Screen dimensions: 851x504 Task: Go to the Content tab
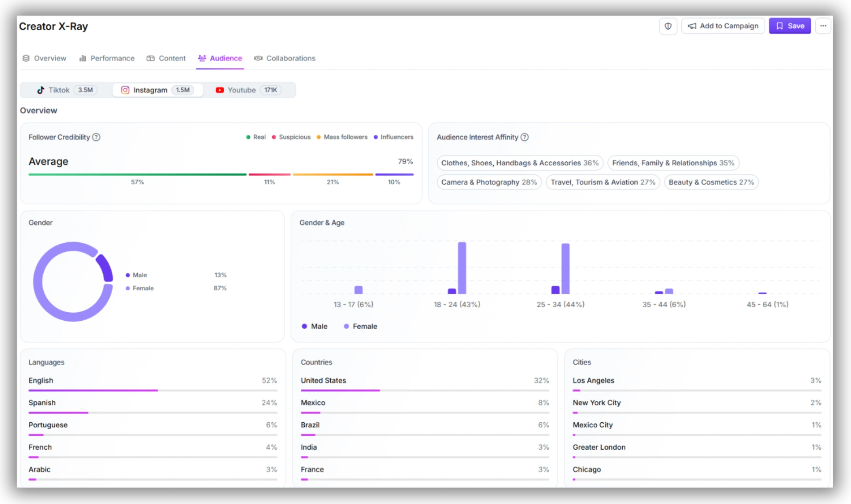(x=166, y=58)
